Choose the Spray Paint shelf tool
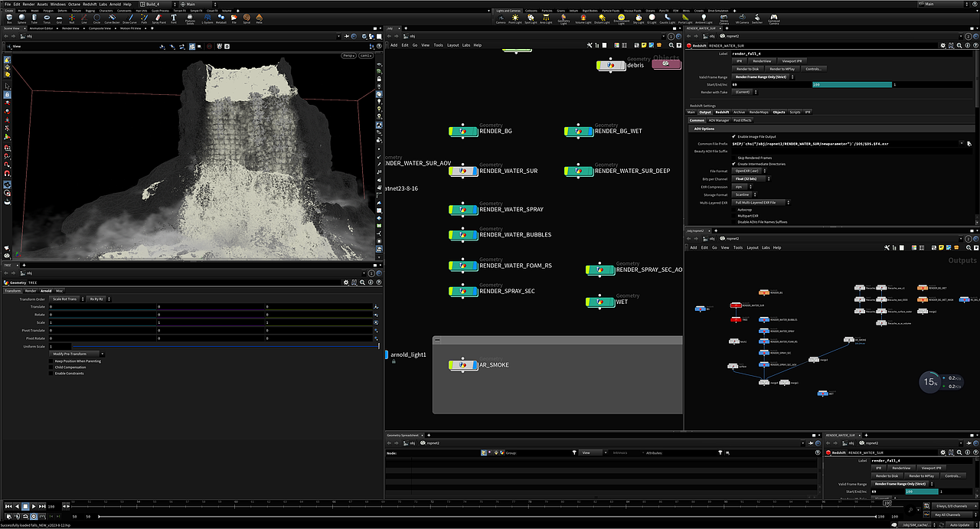The width and height of the screenshot is (980, 529). click(x=158, y=18)
